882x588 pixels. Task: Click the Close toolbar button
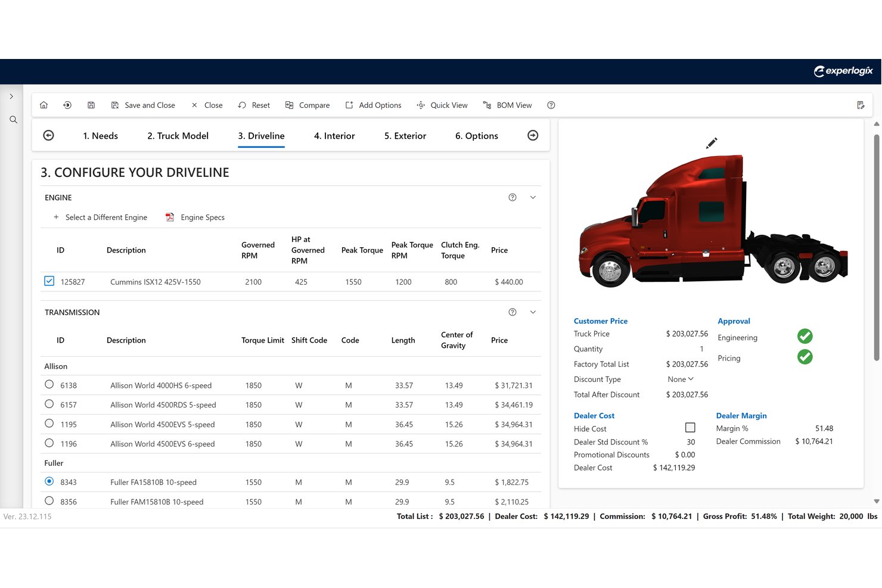pyautogui.click(x=207, y=105)
